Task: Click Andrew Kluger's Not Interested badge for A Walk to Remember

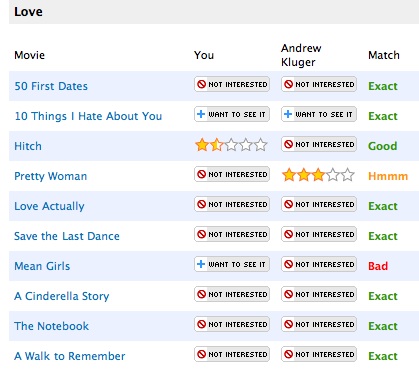Action: (x=319, y=354)
